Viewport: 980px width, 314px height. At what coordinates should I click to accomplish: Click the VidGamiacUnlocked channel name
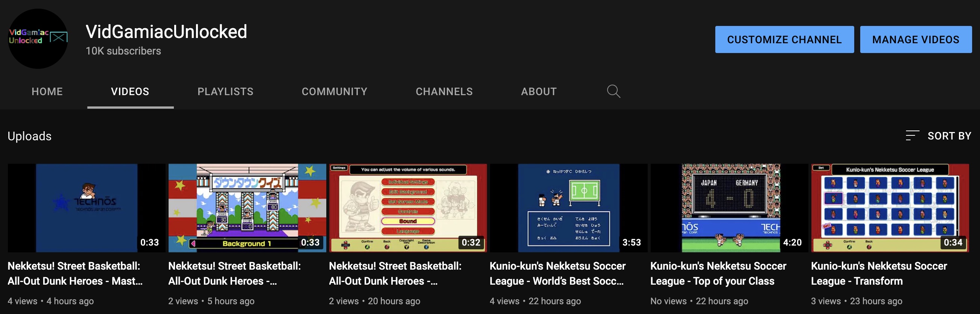coord(166,32)
